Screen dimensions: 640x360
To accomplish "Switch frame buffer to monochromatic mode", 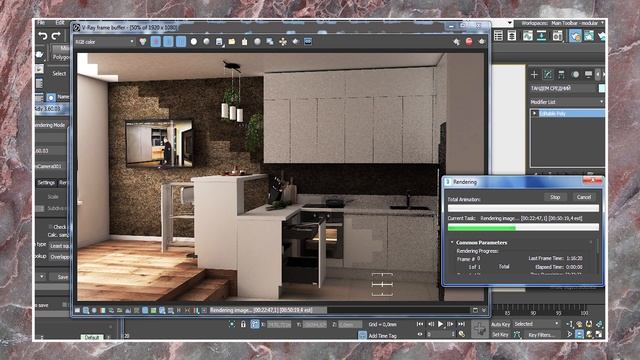I will [x=207, y=42].
